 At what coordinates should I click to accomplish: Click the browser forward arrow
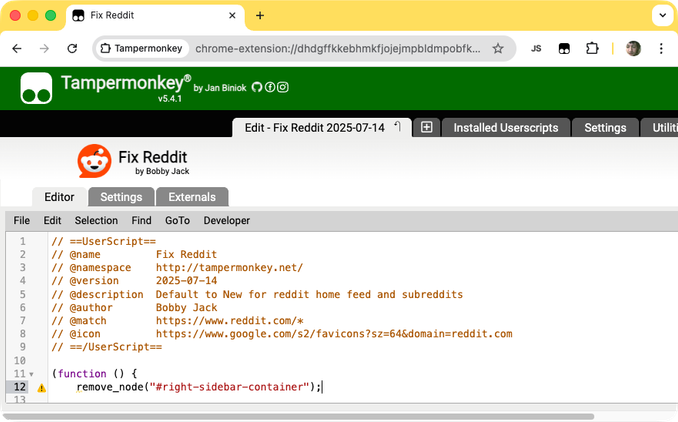44,48
